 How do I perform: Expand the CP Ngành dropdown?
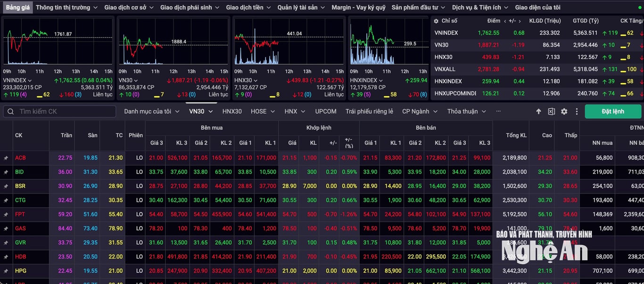pyautogui.click(x=420, y=111)
